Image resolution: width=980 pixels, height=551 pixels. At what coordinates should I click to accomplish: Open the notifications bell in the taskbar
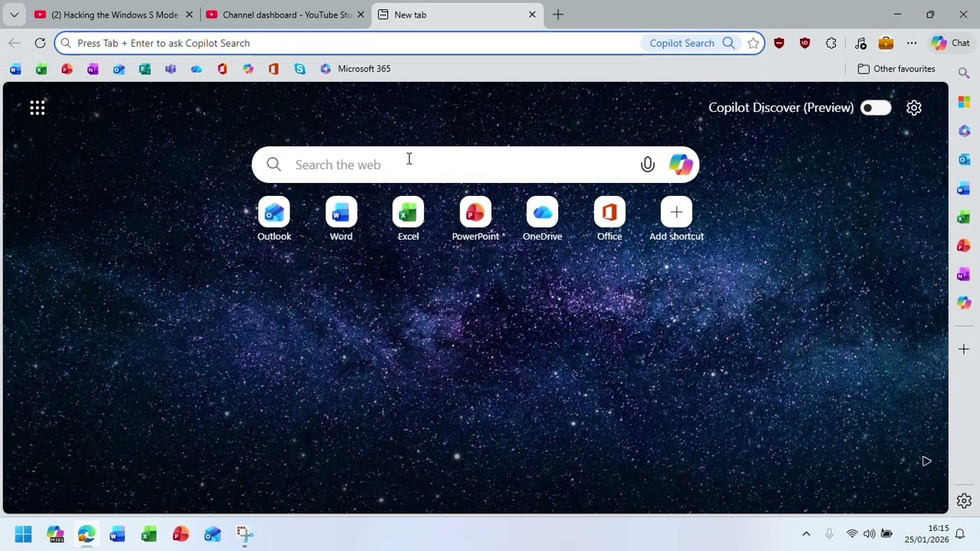point(960,533)
